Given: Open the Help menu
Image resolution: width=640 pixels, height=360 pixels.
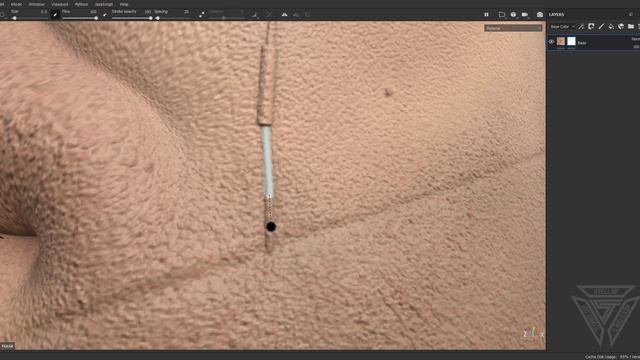Looking at the screenshot, I should click(x=124, y=4).
